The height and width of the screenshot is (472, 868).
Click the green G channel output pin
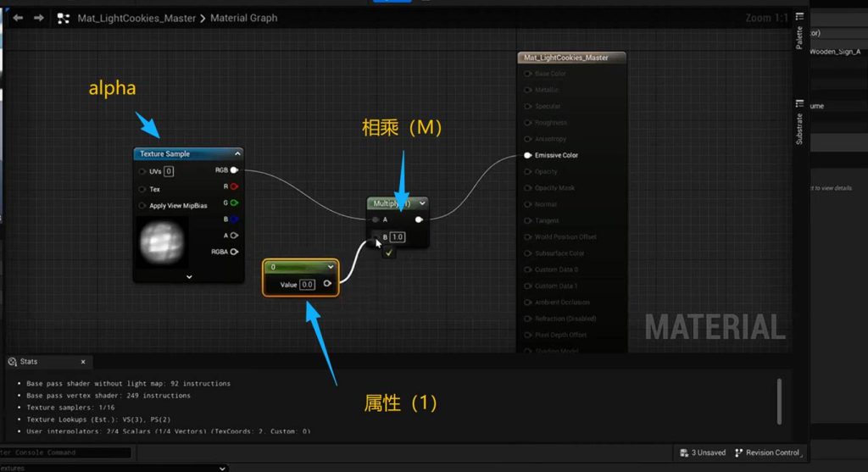point(234,203)
